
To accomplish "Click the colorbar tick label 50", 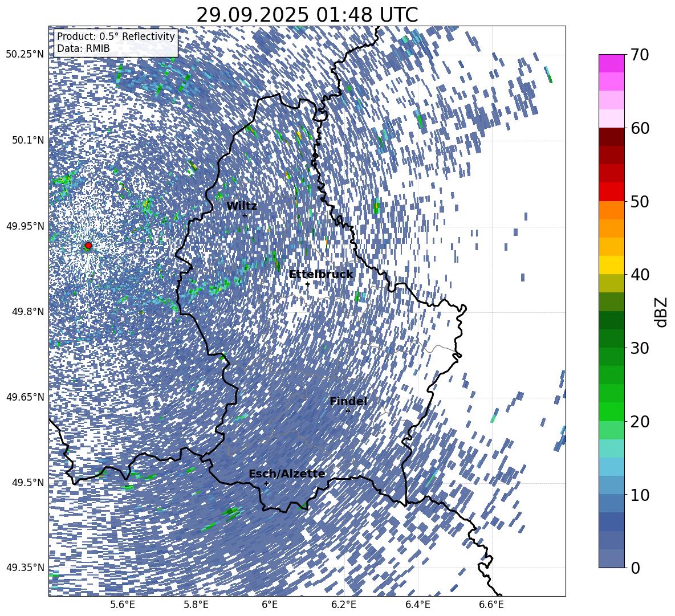I will pos(640,201).
